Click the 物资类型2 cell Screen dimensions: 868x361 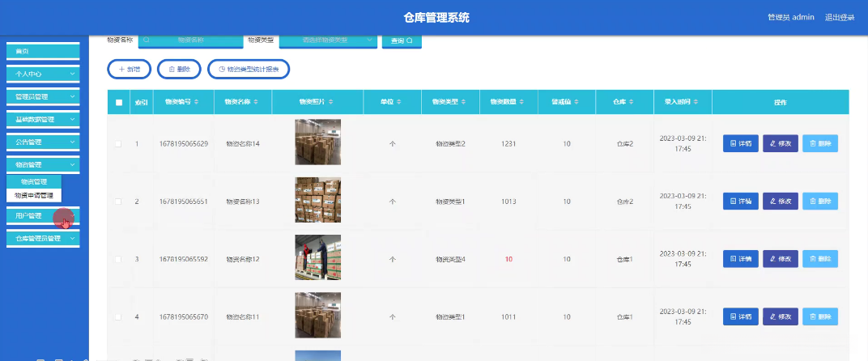point(451,144)
